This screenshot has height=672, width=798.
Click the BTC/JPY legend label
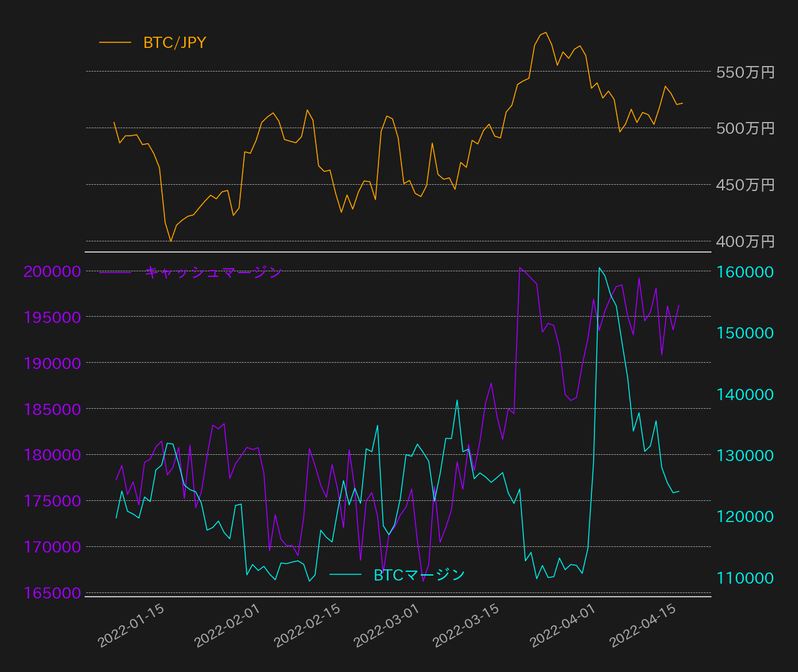(x=174, y=43)
